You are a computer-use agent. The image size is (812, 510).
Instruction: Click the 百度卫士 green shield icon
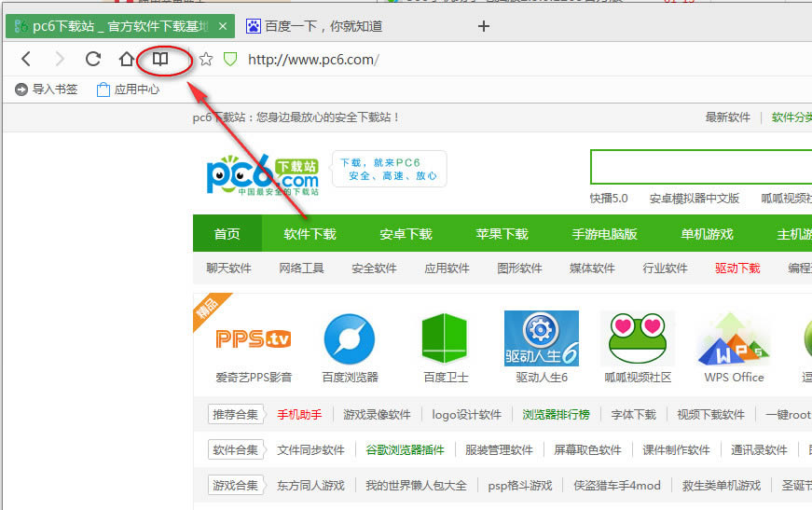tap(445, 338)
